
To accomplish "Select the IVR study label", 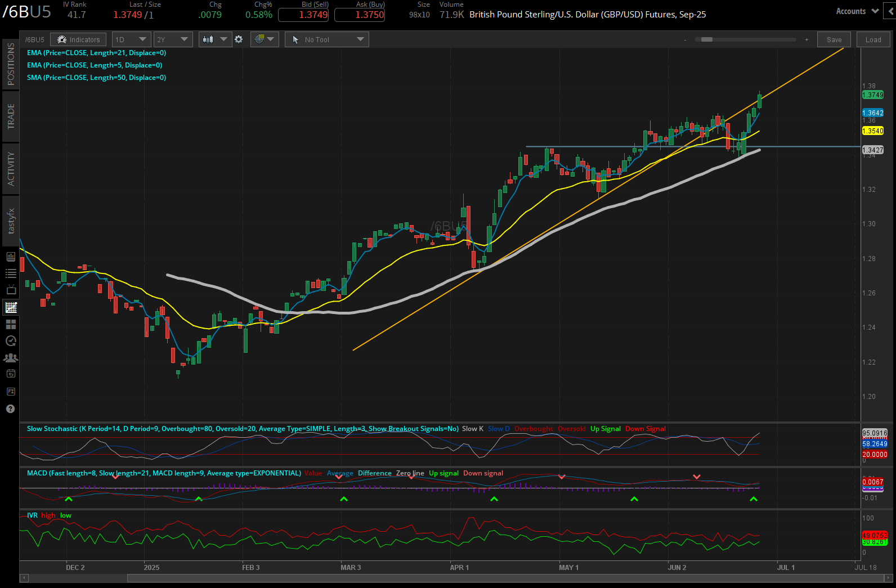I will coord(32,515).
